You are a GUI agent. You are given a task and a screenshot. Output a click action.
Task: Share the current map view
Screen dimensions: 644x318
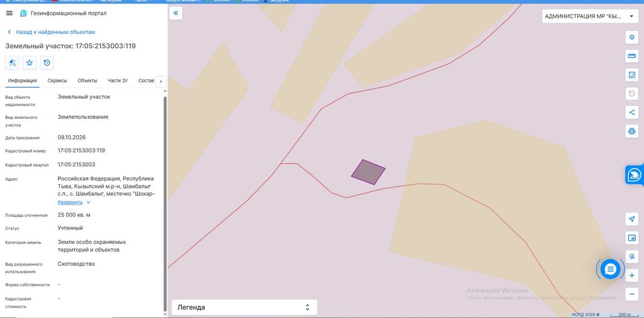(x=632, y=112)
